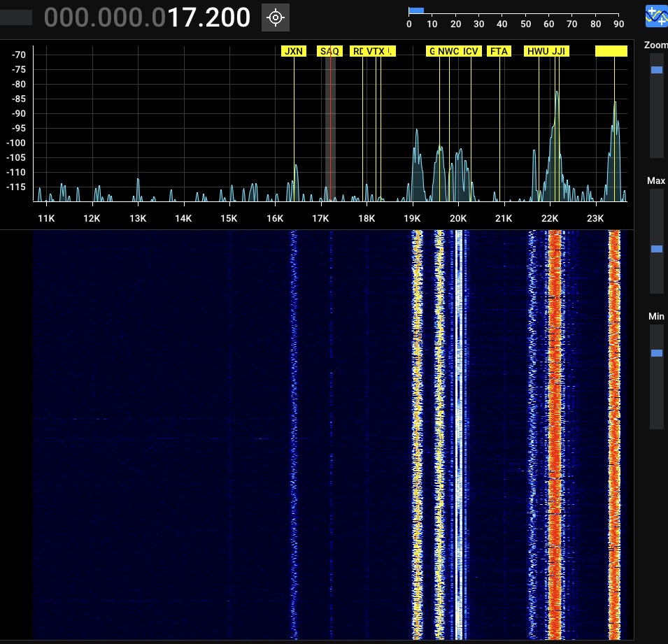Adjust the Min level slider handle
This screenshot has height=644, width=668.
pos(657,352)
